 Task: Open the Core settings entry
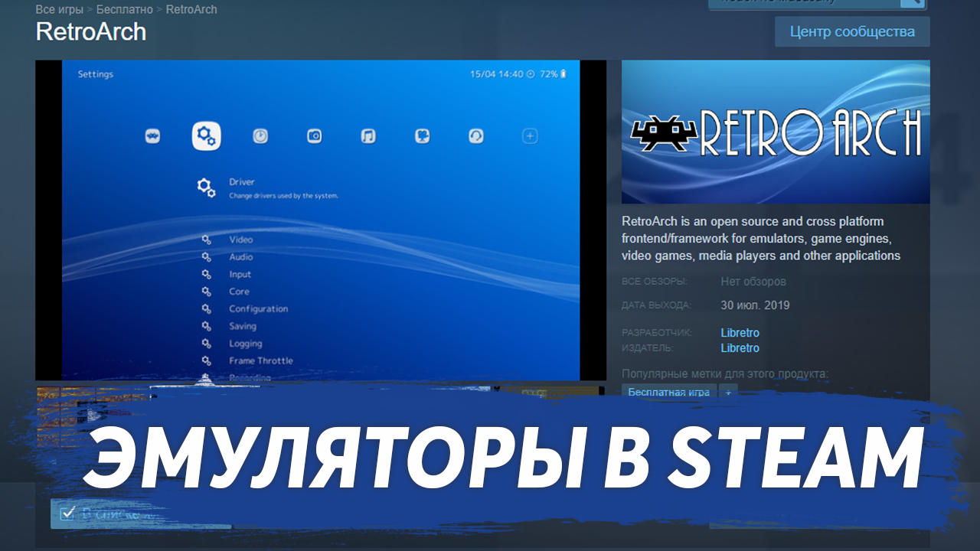[239, 292]
